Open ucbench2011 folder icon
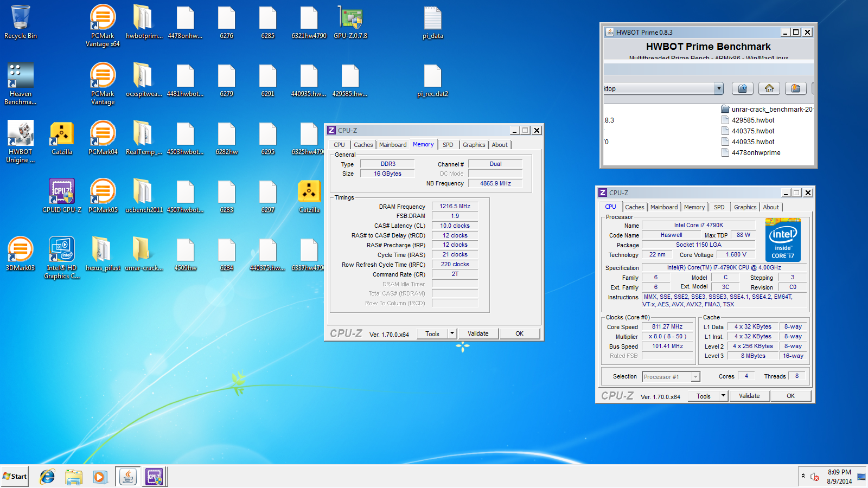Viewport: 868px width, 488px height. click(x=144, y=196)
